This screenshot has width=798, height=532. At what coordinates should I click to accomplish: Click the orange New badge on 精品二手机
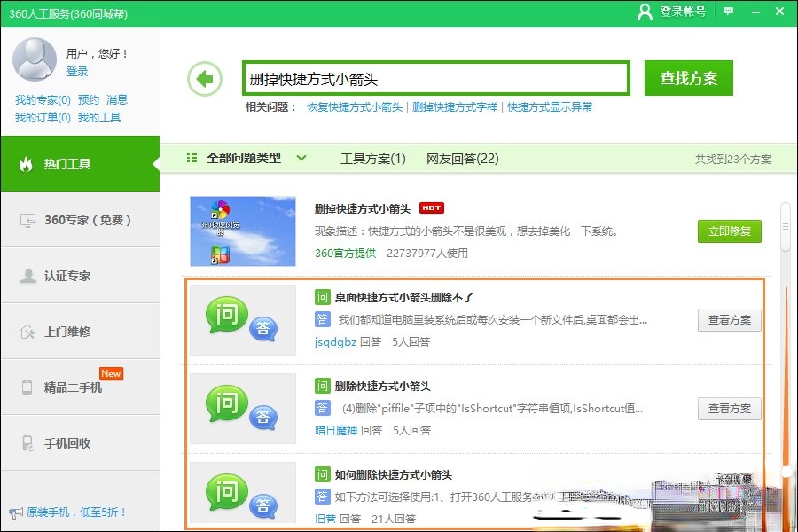(x=111, y=373)
